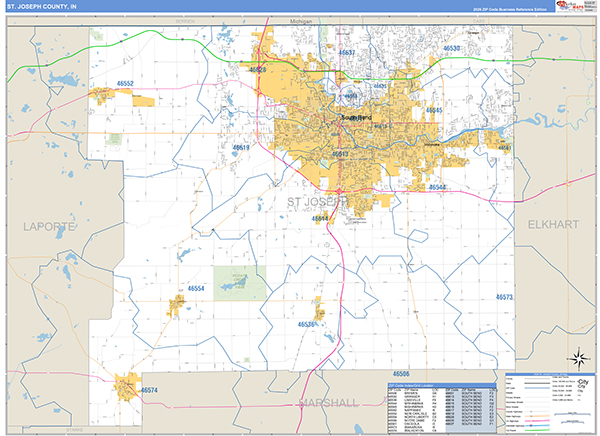Screen dimensions: 600x436
Task: Select ZIP code 46554 label
Action: point(194,288)
